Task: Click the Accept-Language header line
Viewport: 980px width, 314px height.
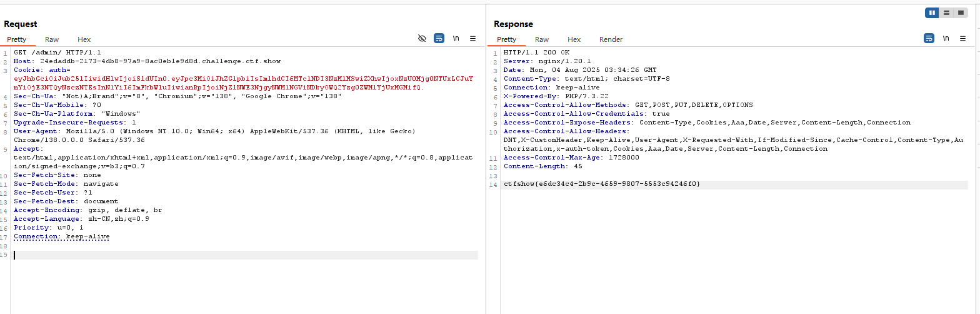Action: click(81, 219)
